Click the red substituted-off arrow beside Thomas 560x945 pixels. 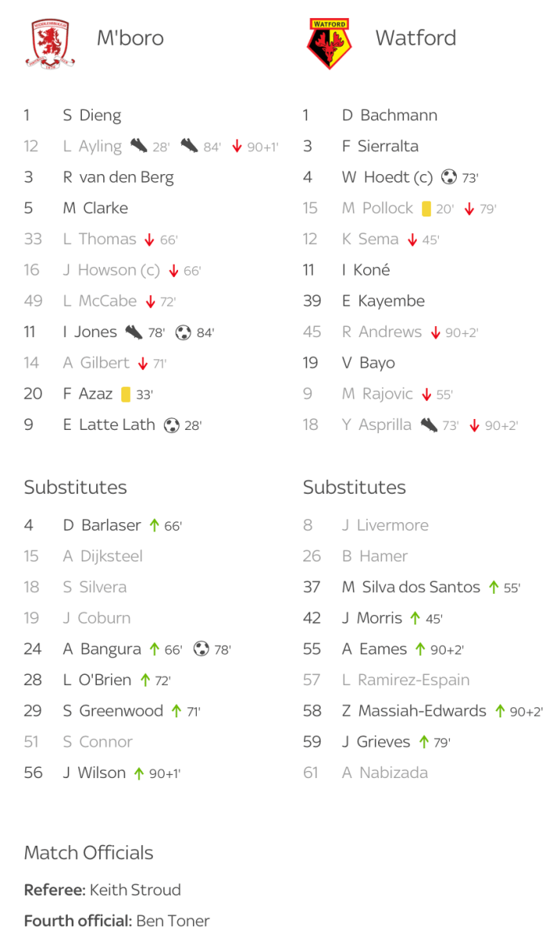click(150, 239)
